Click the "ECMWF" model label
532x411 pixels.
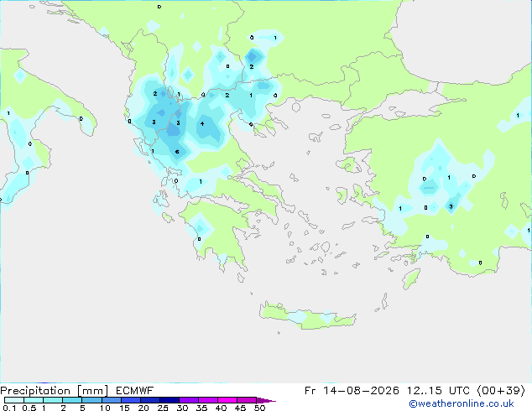pyautogui.click(x=135, y=391)
